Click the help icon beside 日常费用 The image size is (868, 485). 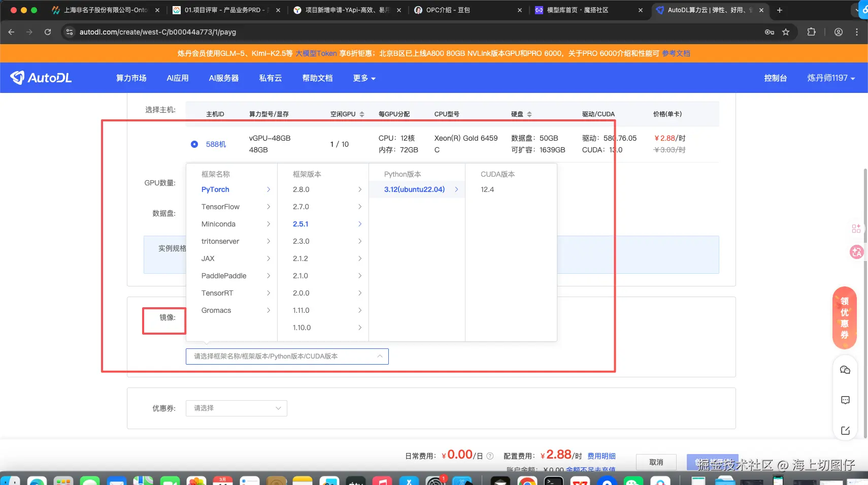pos(490,456)
